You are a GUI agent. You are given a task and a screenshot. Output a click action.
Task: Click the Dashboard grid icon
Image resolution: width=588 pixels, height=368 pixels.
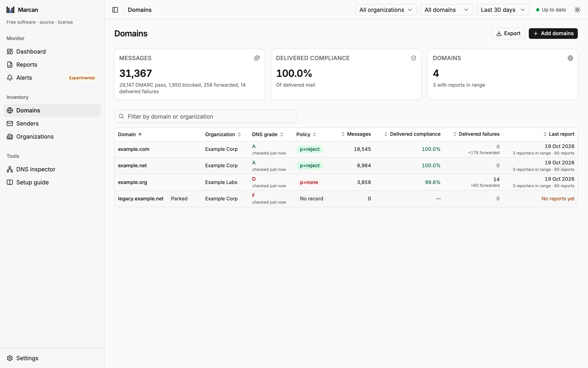pos(10,52)
